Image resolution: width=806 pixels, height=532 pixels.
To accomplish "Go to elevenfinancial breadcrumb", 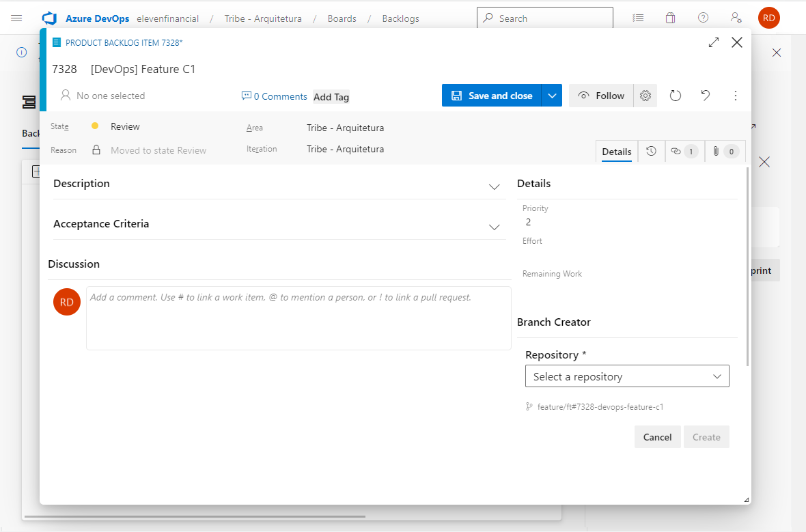I will point(167,18).
